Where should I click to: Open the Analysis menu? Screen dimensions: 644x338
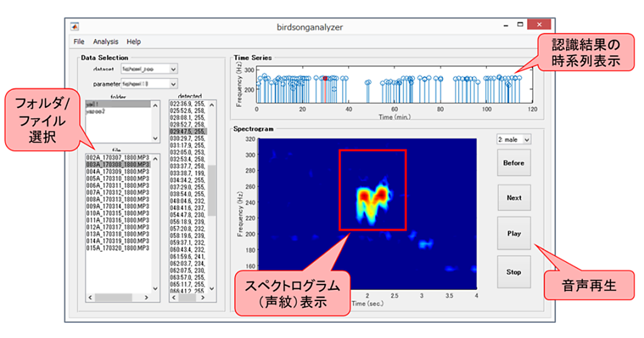(x=106, y=41)
